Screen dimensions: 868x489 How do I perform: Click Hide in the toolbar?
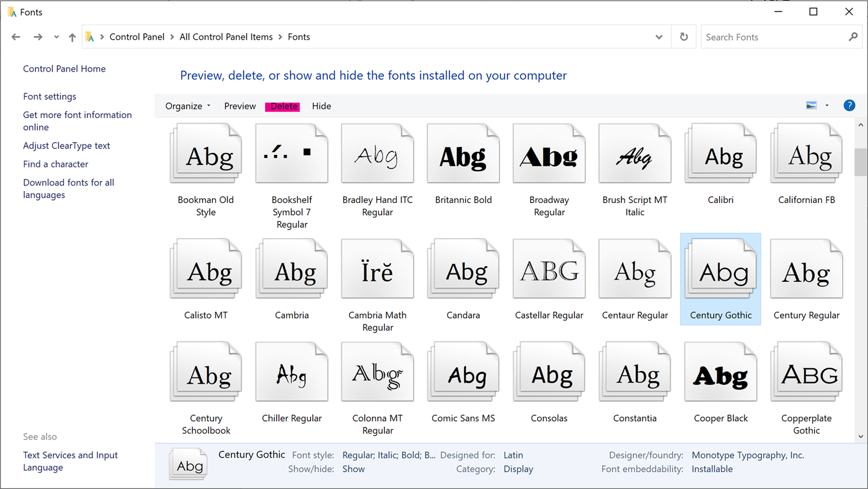pyautogui.click(x=321, y=106)
